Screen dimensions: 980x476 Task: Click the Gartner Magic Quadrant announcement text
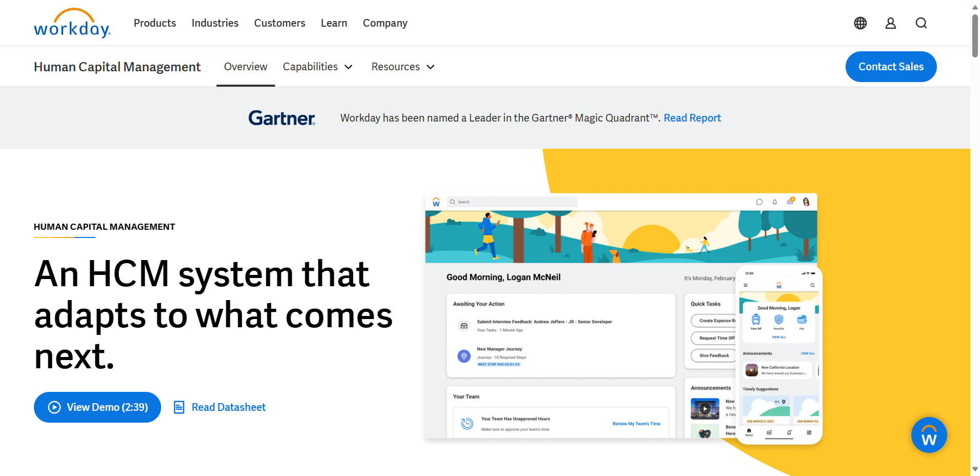click(500, 118)
